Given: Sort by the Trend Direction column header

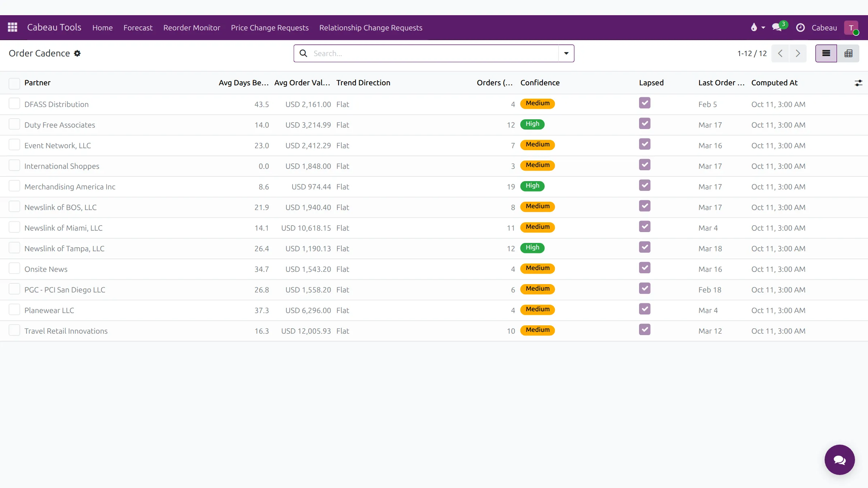Looking at the screenshot, I should (363, 83).
